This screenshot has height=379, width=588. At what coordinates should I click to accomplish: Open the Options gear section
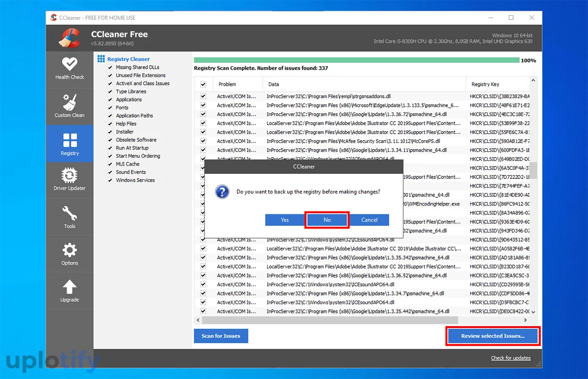70,254
